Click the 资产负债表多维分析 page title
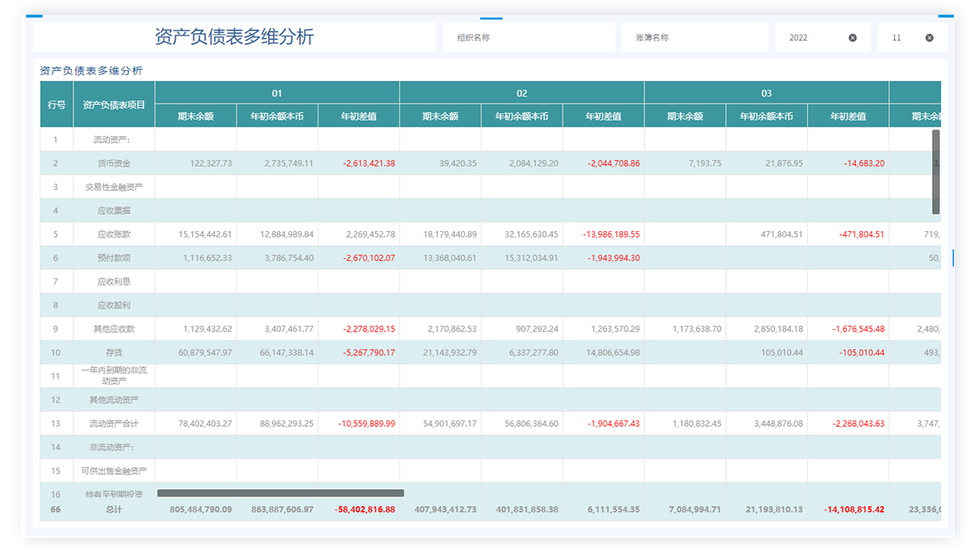The width and height of the screenshot is (980, 551). [234, 37]
